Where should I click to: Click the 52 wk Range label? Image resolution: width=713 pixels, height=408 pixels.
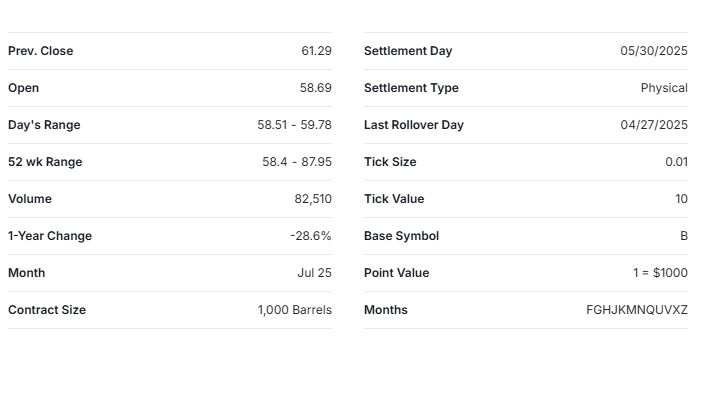(45, 162)
